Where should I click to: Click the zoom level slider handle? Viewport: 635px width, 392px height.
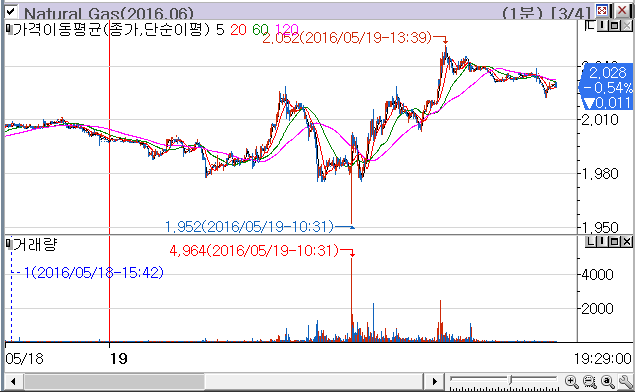click(x=511, y=380)
